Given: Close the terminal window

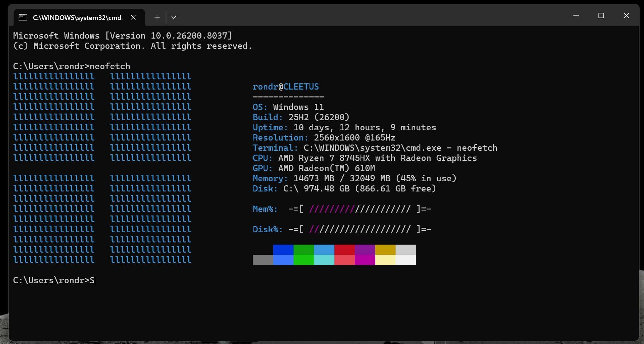Looking at the screenshot, I should [x=626, y=16].
